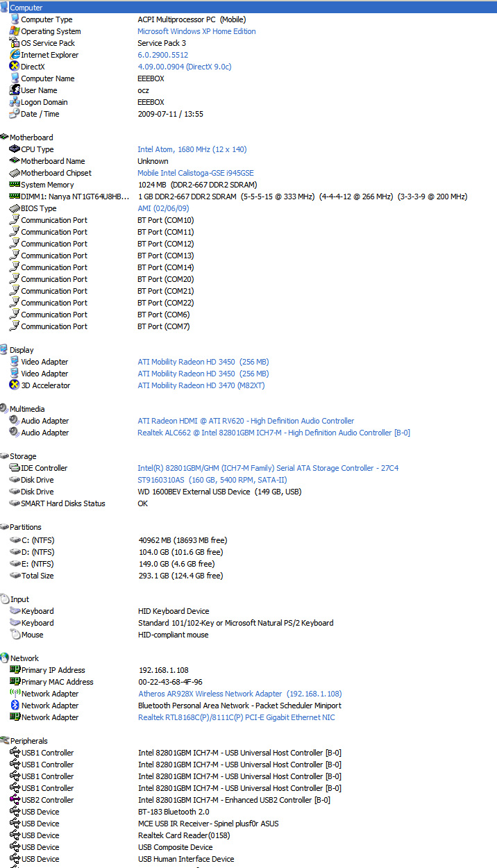Open the Intel 82801GBM/GHM Serial ATA controller link

pyautogui.click(x=268, y=468)
